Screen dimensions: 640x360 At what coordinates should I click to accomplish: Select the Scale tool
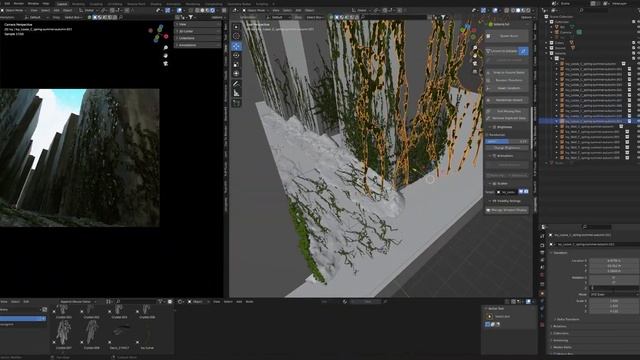click(236, 64)
